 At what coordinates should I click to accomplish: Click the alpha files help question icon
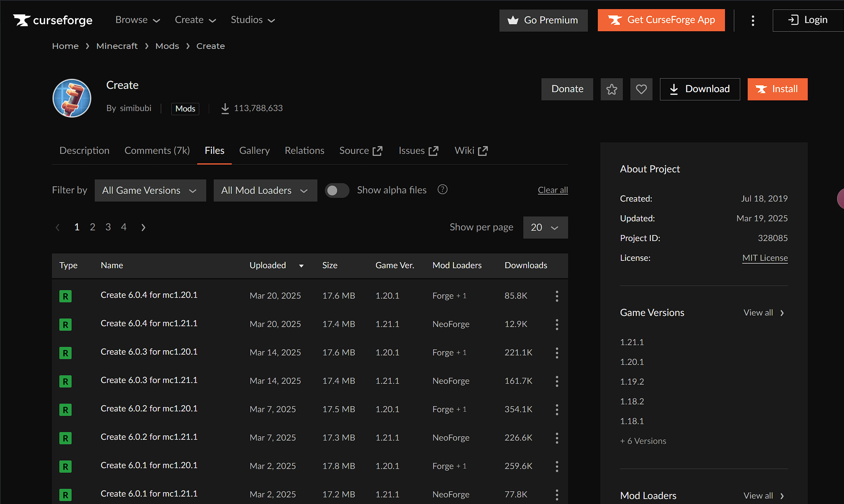[x=442, y=190]
